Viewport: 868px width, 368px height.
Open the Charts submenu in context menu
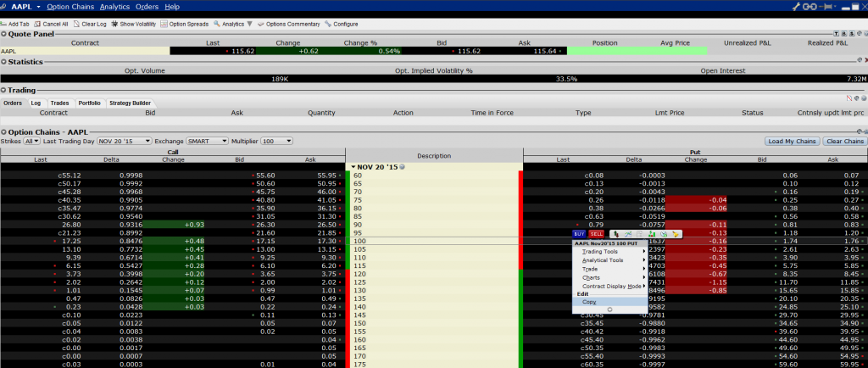click(610, 277)
